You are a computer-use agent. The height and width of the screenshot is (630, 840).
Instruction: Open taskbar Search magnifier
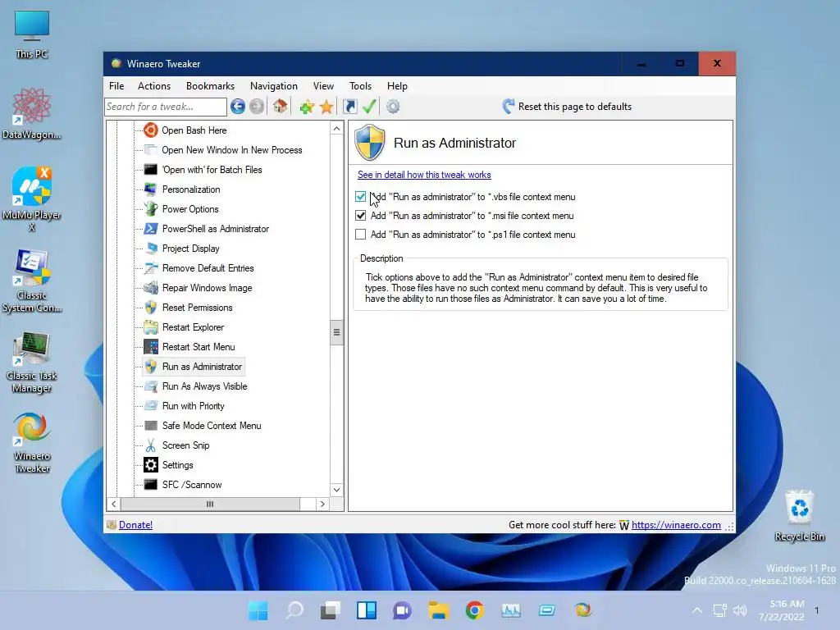(x=294, y=610)
